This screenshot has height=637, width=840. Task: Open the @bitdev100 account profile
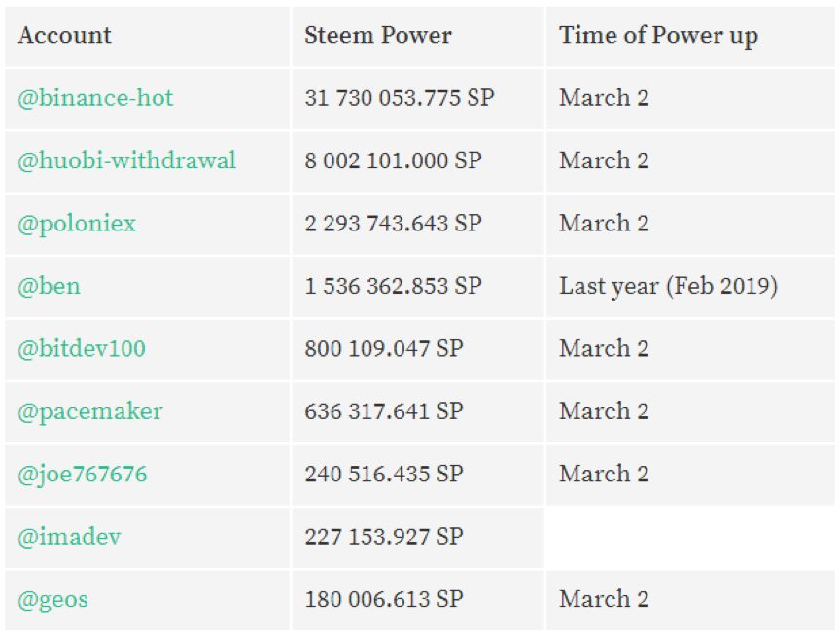[82, 348]
